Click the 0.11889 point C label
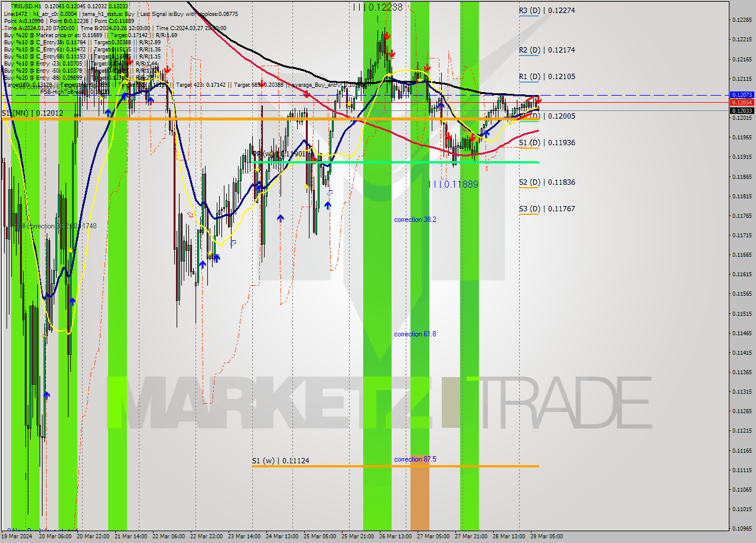 pos(454,184)
